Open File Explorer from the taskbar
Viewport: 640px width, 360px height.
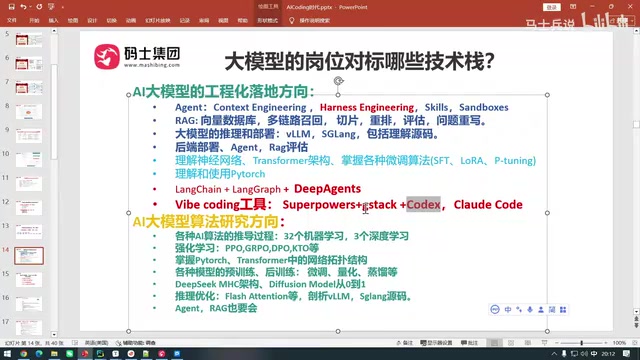(54, 354)
